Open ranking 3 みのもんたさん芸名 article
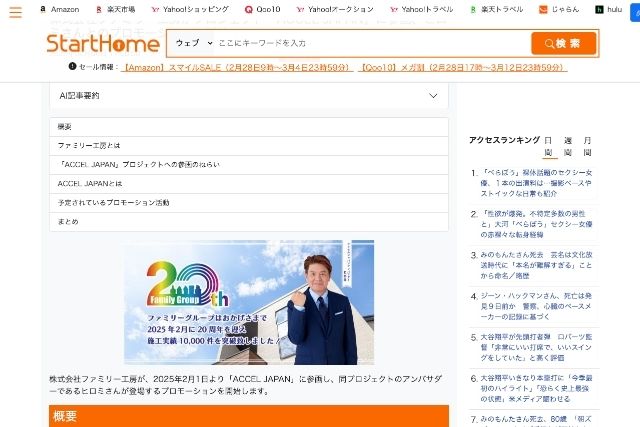This screenshot has width=640, height=427. (x=536, y=265)
